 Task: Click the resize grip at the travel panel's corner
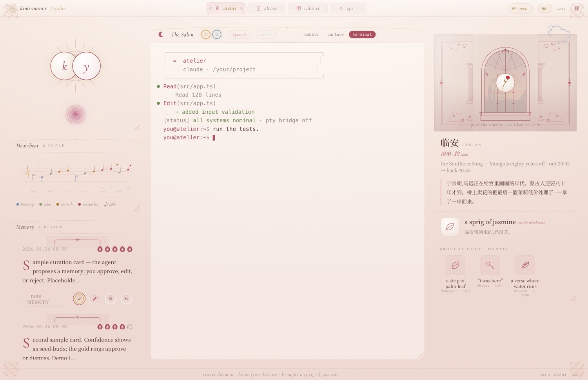573,298
